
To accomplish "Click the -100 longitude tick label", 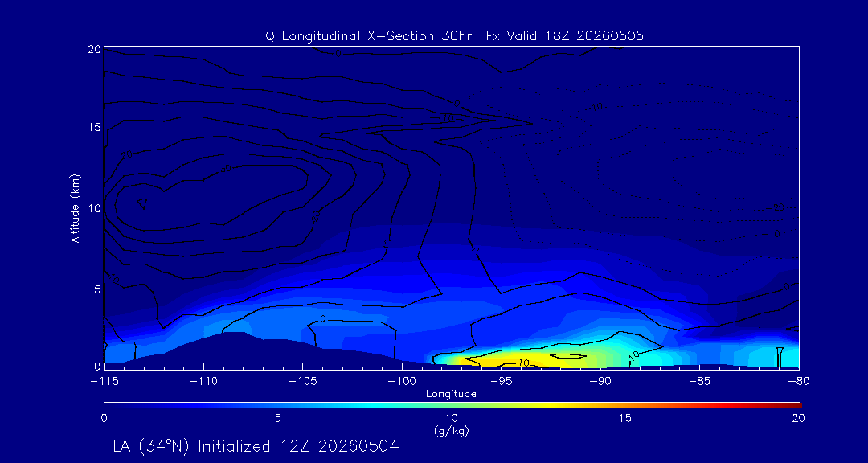I will click(402, 380).
